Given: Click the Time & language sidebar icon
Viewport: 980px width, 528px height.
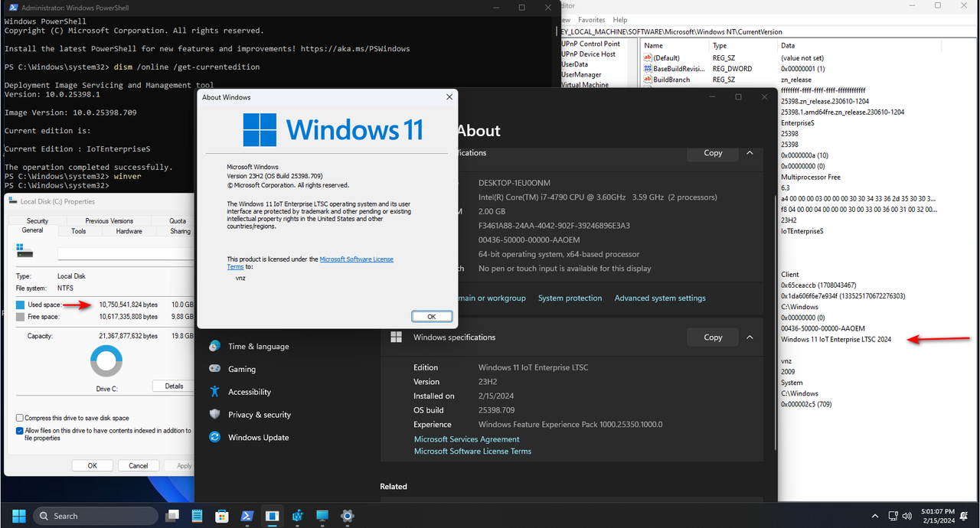Looking at the screenshot, I should pos(215,346).
